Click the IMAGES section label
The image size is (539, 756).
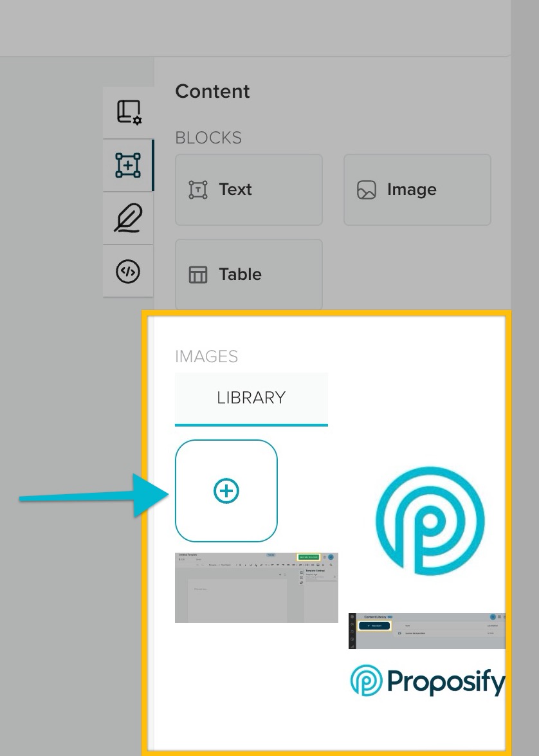tap(206, 356)
